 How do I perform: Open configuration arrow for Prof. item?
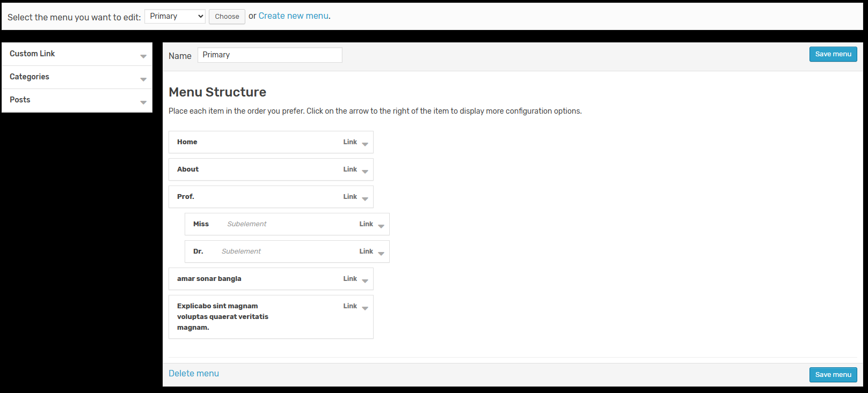[x=365, y=198]
